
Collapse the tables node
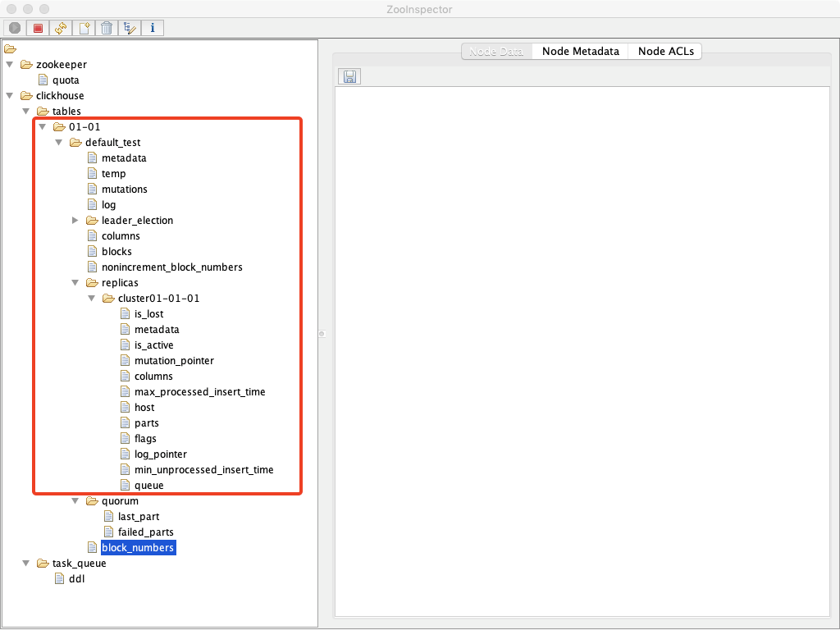[25, 112]
